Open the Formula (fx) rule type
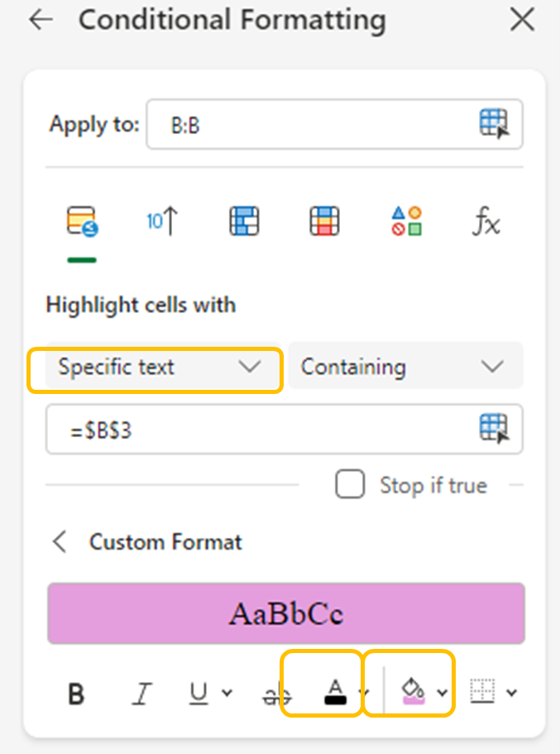Image resolution: width=560 pixels, height=754 pixels. 486,222
